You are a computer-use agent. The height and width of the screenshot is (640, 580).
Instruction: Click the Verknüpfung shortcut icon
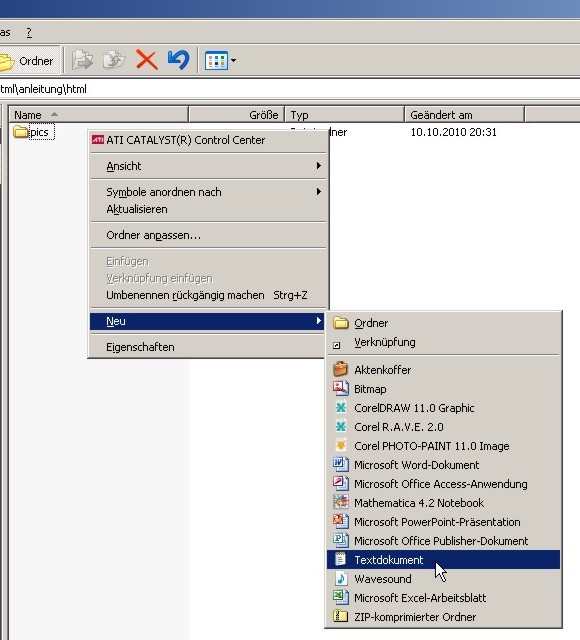click(337, 345)
